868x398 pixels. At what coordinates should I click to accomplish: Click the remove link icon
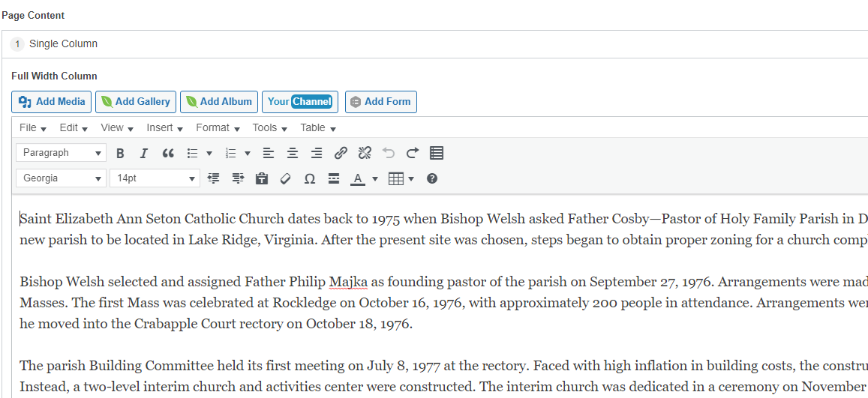(x=365, y=153)
